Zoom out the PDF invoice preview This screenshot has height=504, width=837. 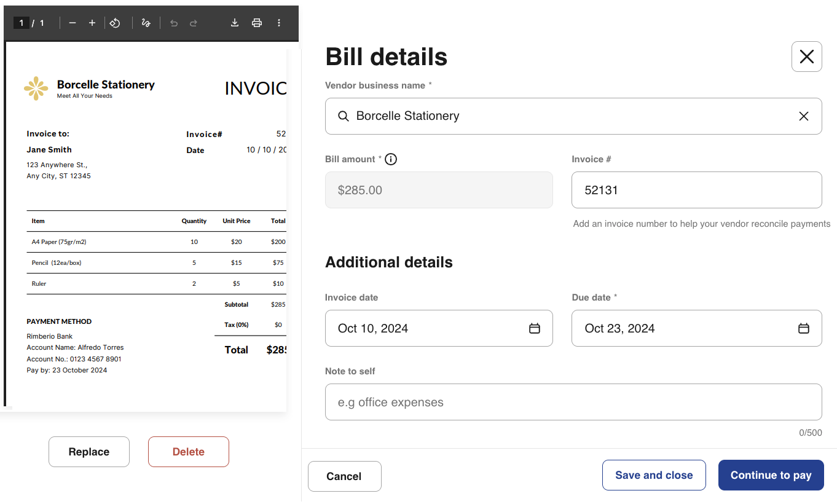coord(73,23)
